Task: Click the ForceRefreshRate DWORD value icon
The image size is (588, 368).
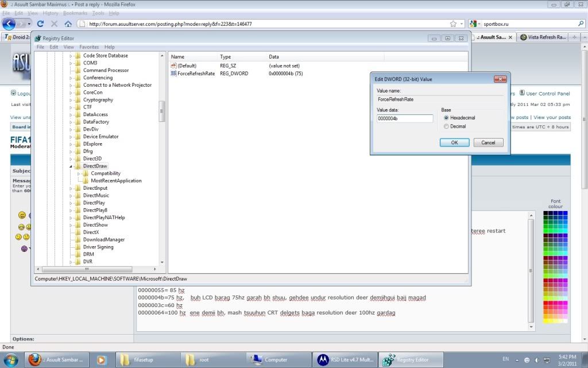Action: (173, 74)
